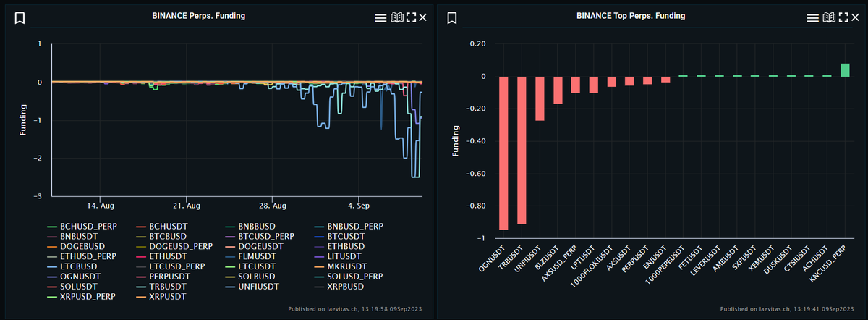Viewport: 868px width, 320px height.
Task: Open the book/guide icon on Perps. Funding chart
Action: [x=396, y=17]
